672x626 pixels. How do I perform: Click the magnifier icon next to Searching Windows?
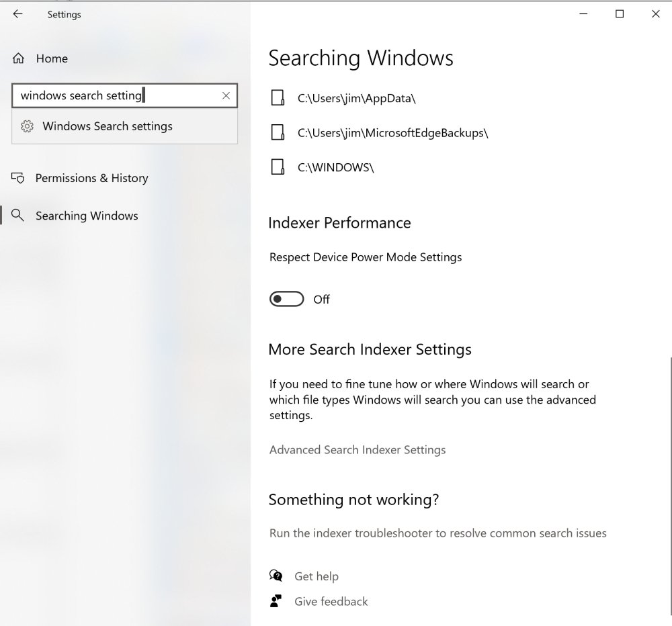(x=18, y=215)
